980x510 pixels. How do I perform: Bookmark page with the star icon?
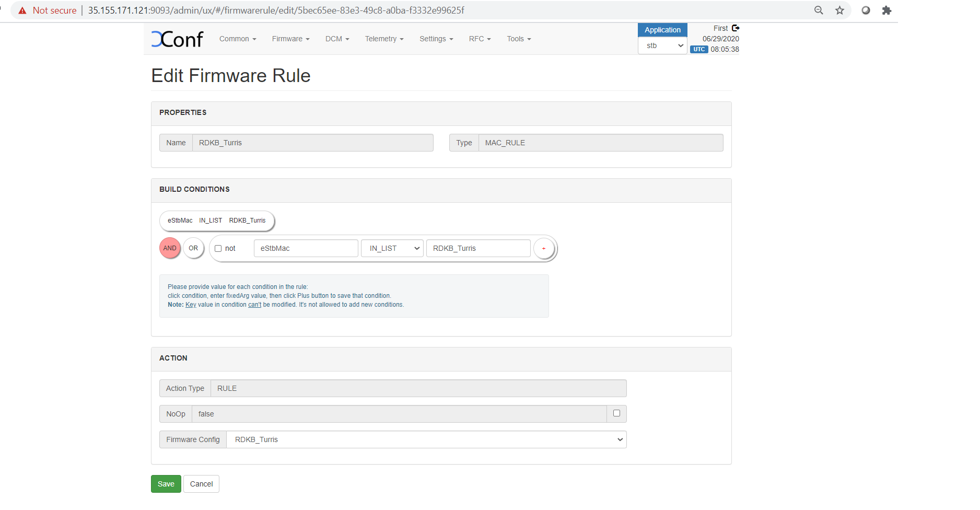click(x=839, y=10)
